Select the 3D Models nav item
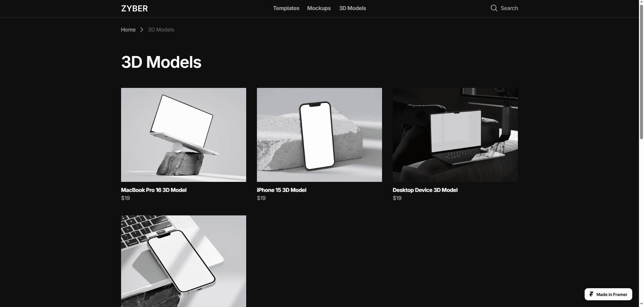The image size is (644, 307). pos(353,8)
